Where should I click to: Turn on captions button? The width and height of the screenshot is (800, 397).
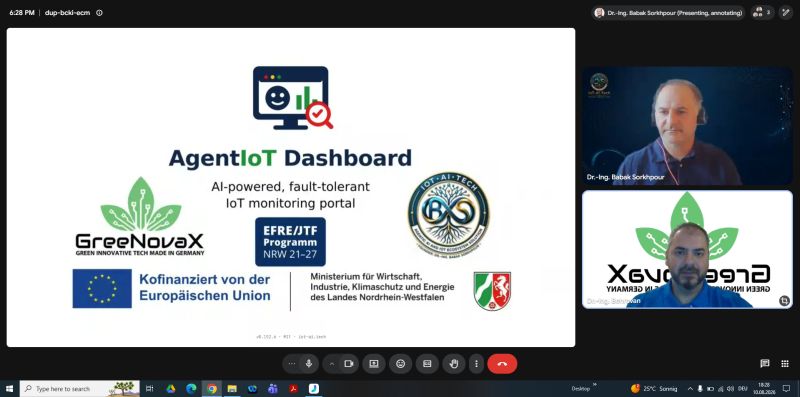tap(427, 364)
